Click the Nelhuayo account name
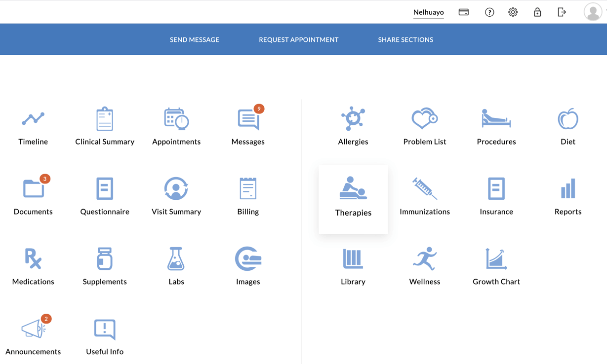 click(x=428, y=12)
